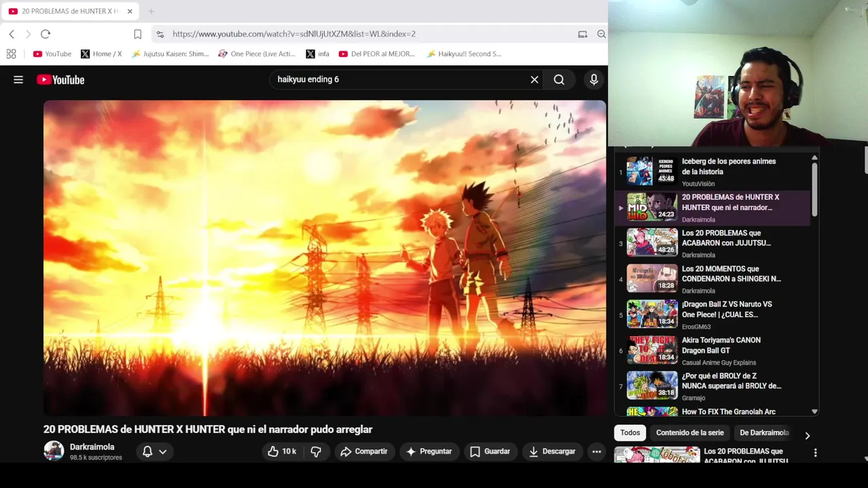
Task: Play Los 20 MOMENTOS que CONDENARON a SHINGEKI
Action: pos(712,279)
